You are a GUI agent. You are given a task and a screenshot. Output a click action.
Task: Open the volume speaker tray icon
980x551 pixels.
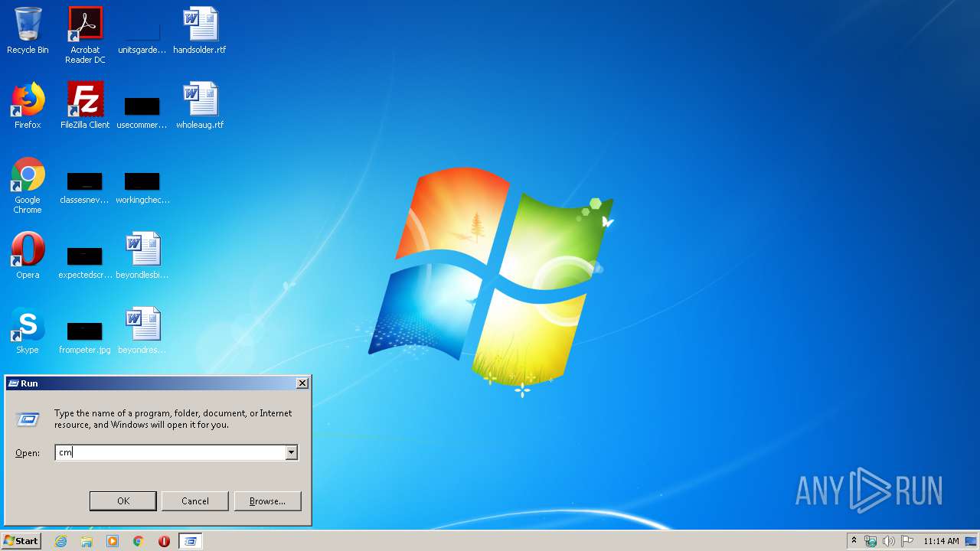coord(889,541)
